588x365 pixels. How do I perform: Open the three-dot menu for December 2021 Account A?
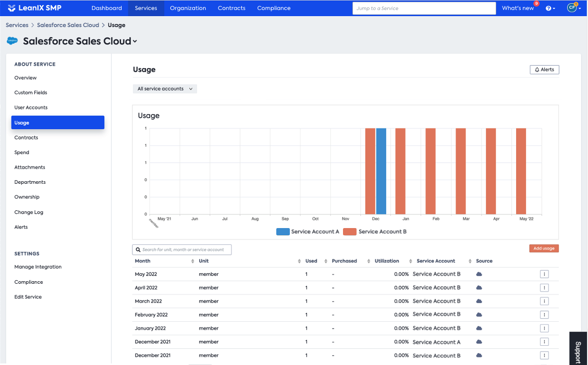click(544, 342)
